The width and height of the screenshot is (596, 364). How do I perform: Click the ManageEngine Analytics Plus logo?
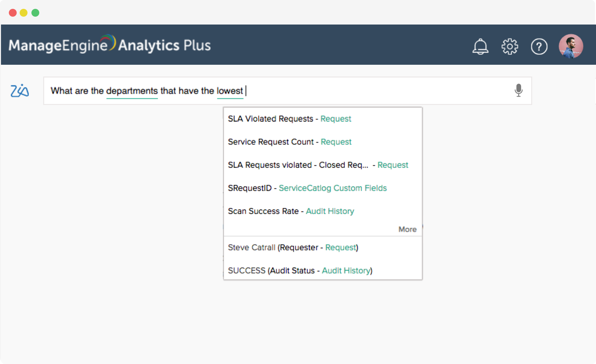pyautogui.click(x=110, y=44)
